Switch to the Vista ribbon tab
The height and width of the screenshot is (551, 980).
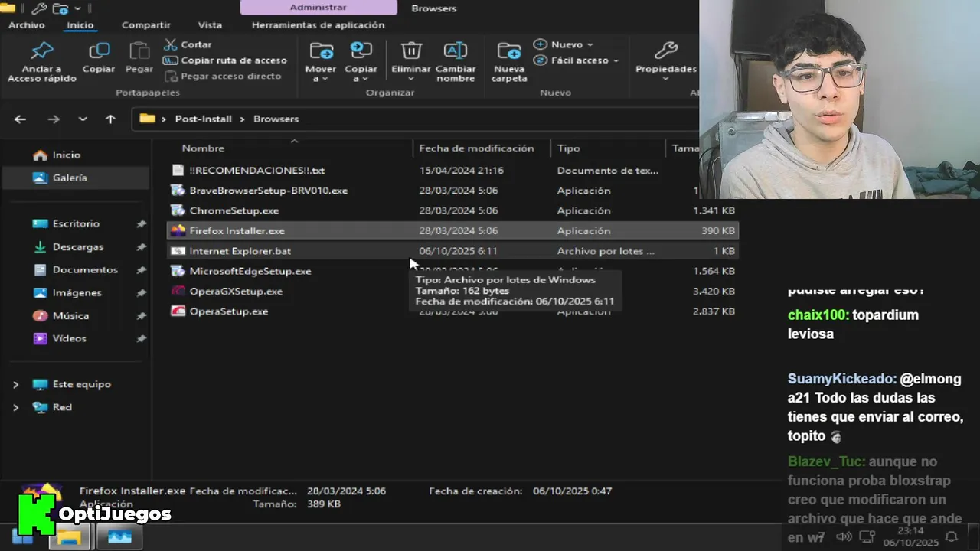[210, 25]
